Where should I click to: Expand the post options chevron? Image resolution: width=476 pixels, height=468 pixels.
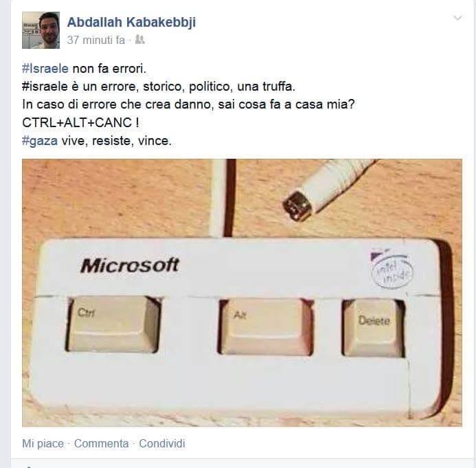(457, 18)
